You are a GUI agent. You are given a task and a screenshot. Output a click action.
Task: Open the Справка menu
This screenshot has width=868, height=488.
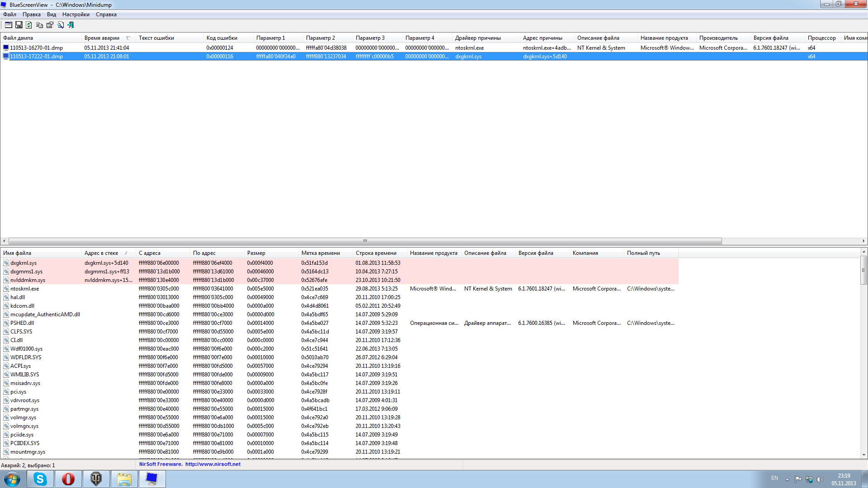[x=106, y=14]
